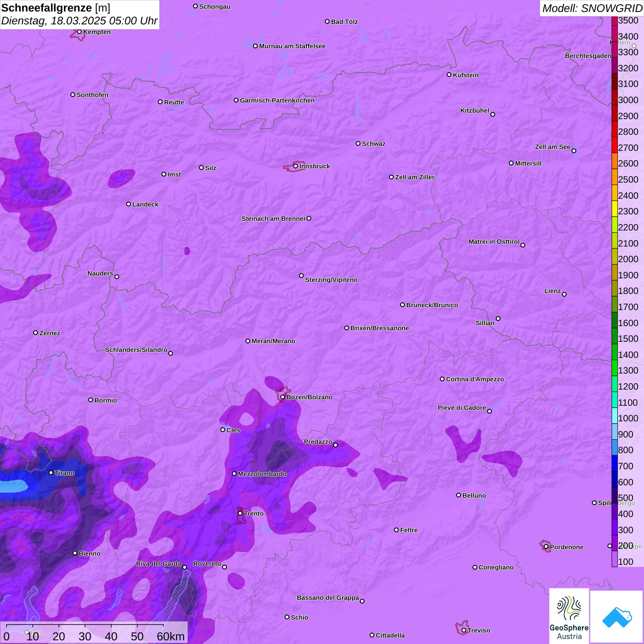Screen dimensions: 644x644
Task: Click the Reutte label
Action: (x=174, y=102)
